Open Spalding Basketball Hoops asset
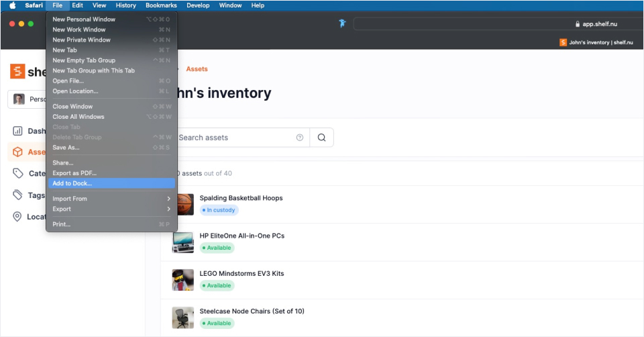Viewport: 644px width, 337px height. (x=241, y=198)
